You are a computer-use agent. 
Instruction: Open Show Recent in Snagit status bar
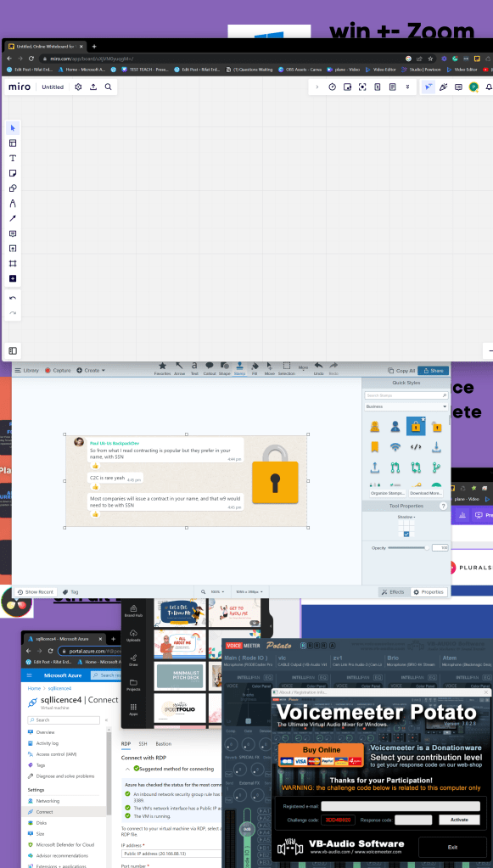[x=36, y=591]
